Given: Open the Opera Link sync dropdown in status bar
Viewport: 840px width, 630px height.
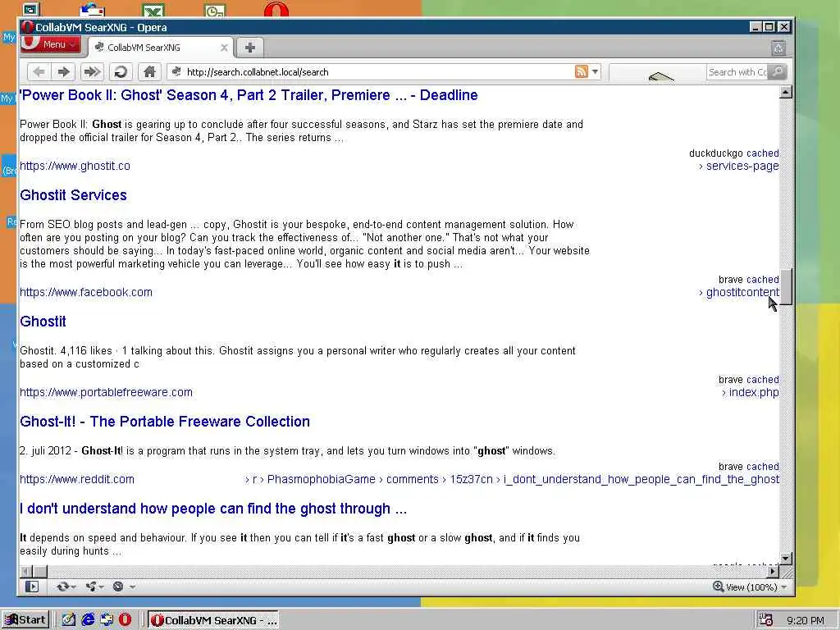Looking at the screenshot, I should [x=66, y=587].
